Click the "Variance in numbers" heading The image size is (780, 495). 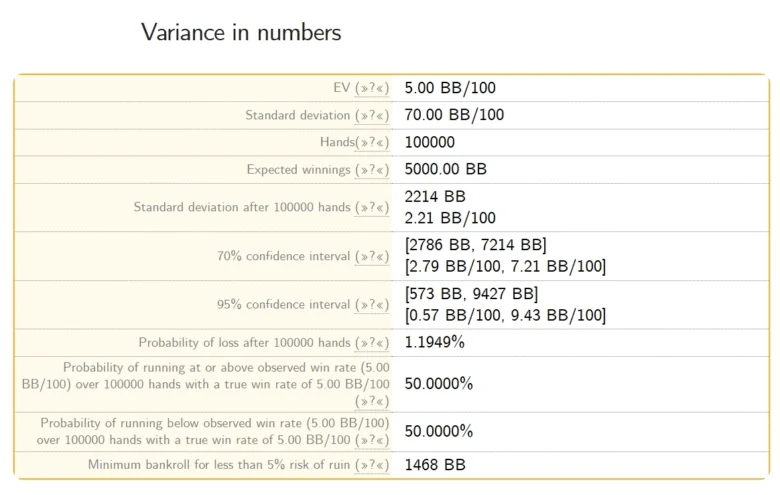(241, 32)
